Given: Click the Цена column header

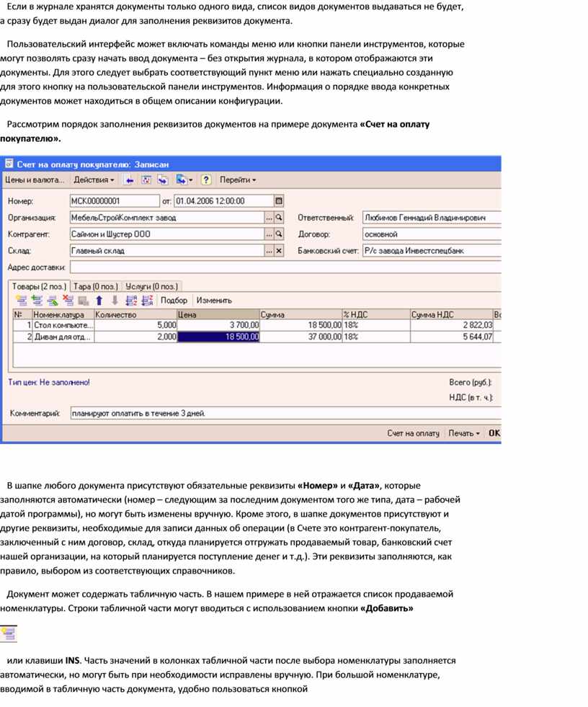Looking at the screenshot, I should [x=218, y=315].
